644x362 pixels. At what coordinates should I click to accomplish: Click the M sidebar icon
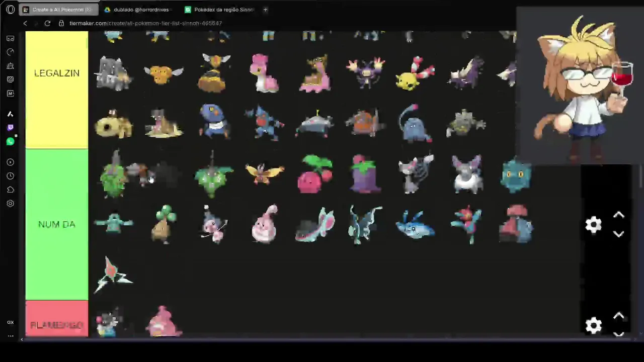10,94
